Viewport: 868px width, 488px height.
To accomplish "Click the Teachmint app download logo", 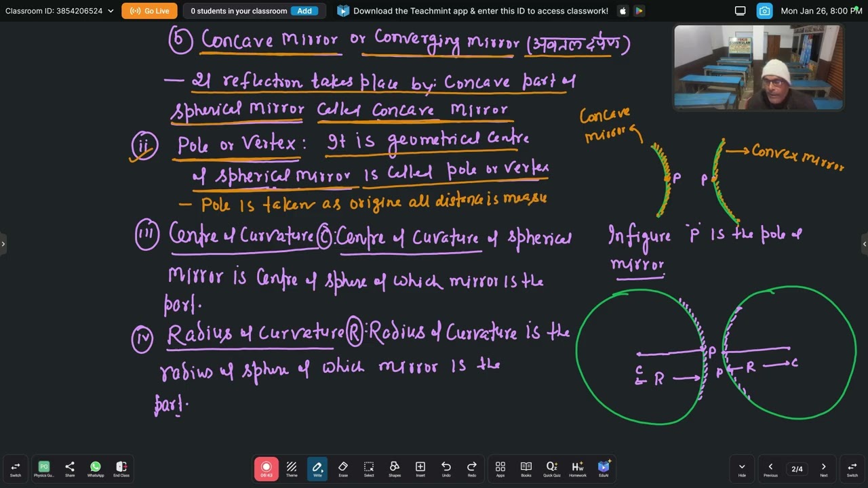I will click(343, 11).
